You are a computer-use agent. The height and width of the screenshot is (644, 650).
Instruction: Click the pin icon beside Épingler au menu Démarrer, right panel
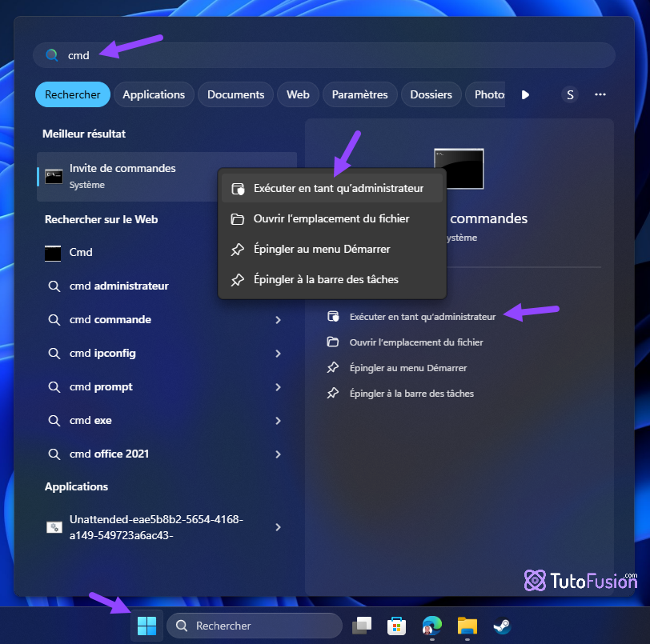(x=332, y=367)
